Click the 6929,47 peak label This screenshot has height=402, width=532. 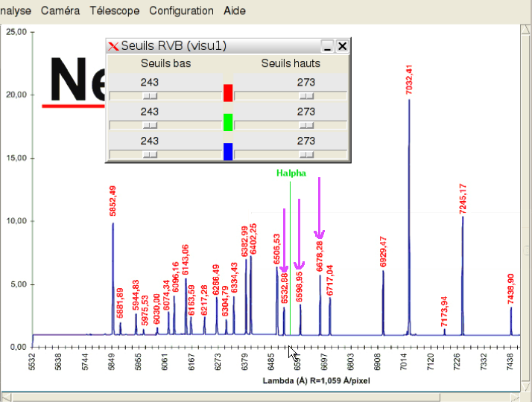click(383, 252)
